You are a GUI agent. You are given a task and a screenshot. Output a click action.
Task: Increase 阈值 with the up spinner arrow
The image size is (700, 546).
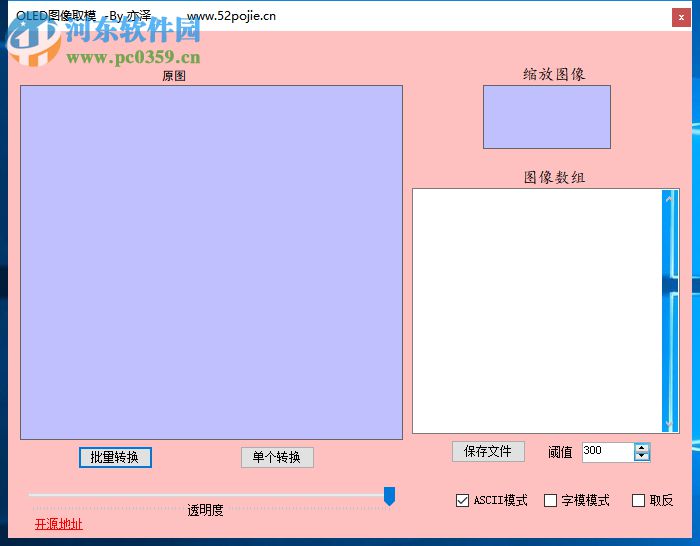click(642, 448)
